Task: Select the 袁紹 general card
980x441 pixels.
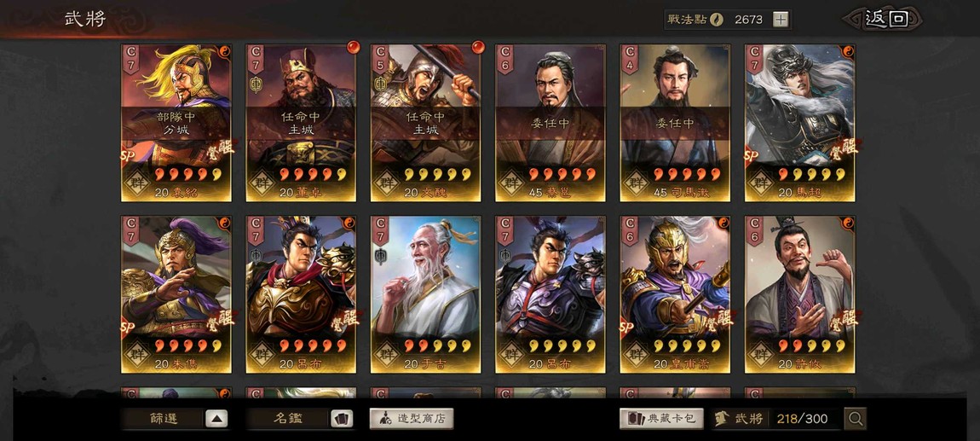Action: 176,123
